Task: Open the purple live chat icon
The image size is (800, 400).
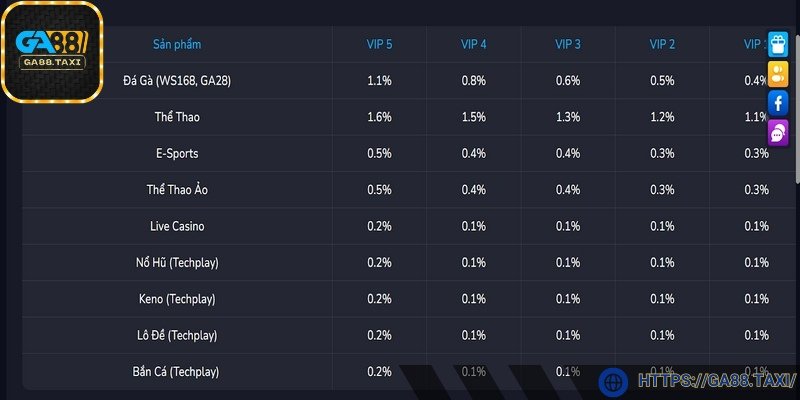Action: 778,132
